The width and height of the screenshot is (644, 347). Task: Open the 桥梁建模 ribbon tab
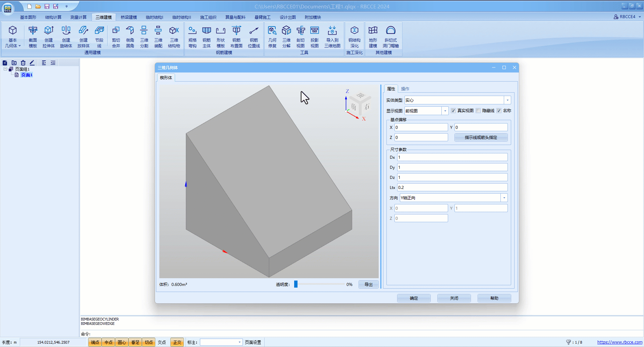click(x=129, y=17)
